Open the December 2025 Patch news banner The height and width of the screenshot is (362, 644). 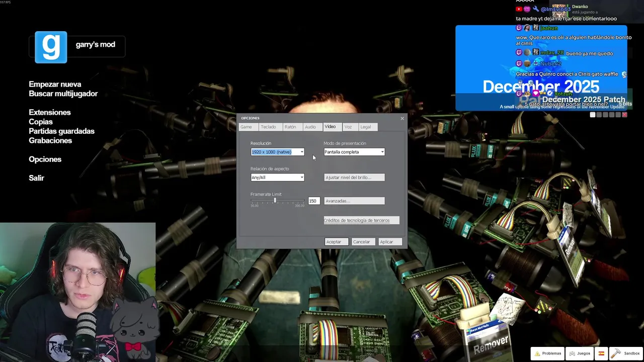[541, 68]
